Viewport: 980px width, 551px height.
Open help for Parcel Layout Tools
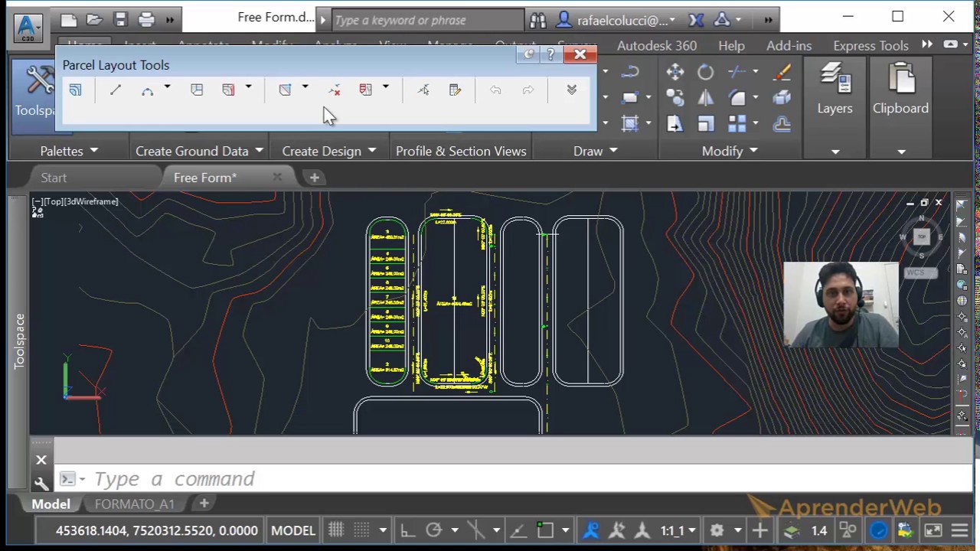coord(550,54)
